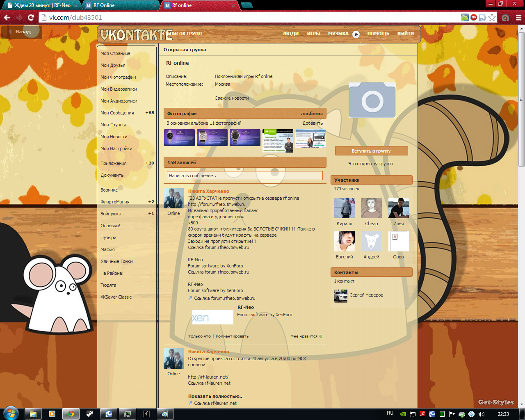Viewport: 525px width, 420px height.
Task: Close the active 'Rf online' tab
Action: [233, 5]
